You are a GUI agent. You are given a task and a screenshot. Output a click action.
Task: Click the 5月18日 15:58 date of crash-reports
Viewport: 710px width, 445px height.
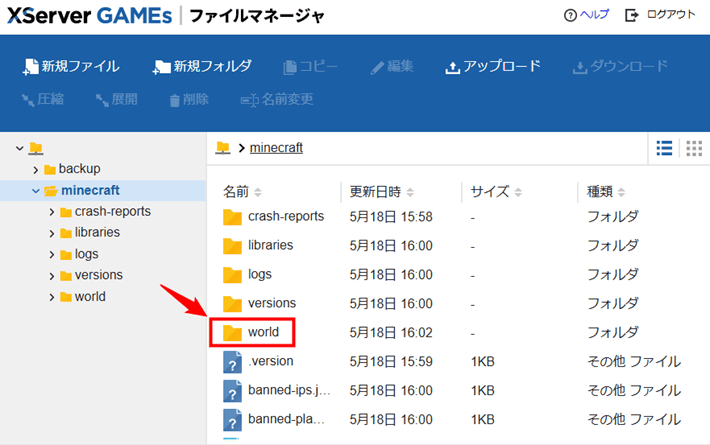(391, 217)
